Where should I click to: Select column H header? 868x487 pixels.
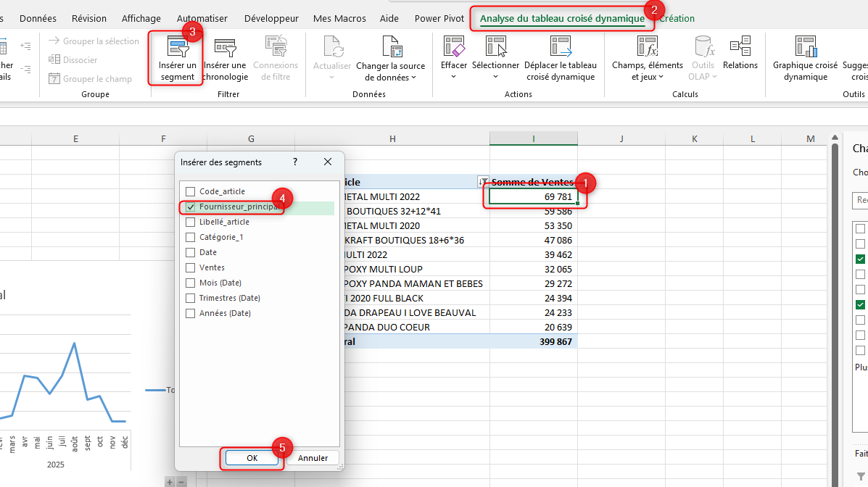[392, 138]
